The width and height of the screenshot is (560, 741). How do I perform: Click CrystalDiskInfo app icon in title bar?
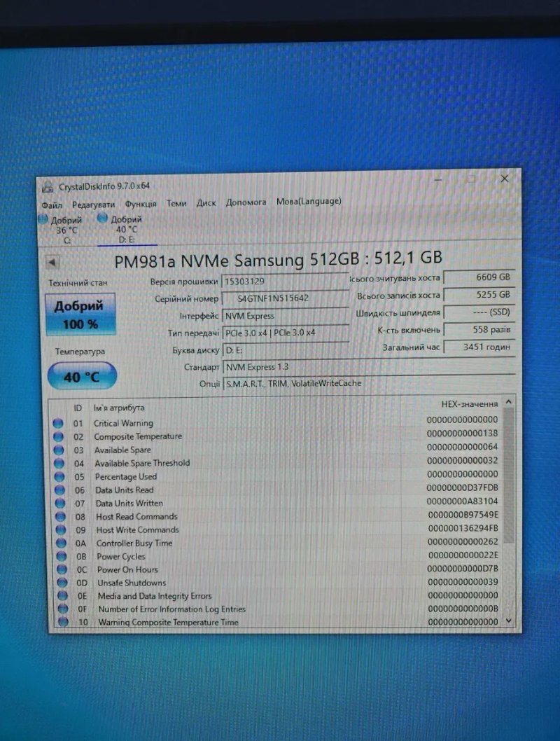click(48, 187)
